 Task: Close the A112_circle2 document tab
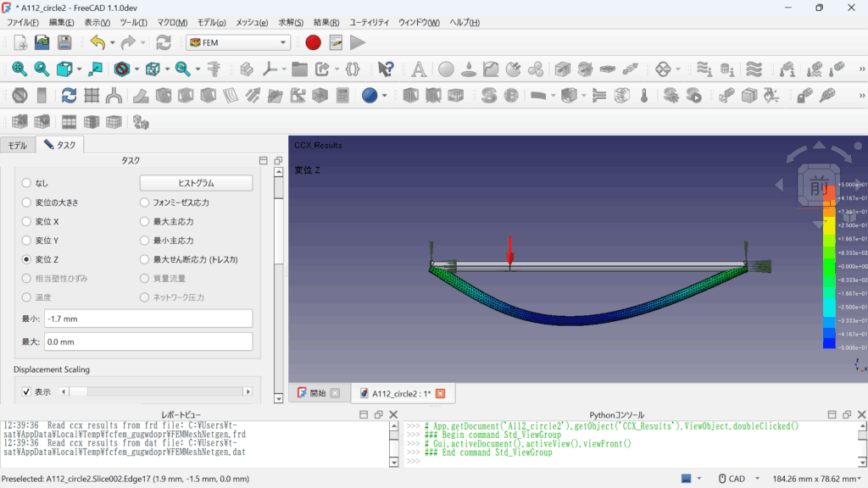[440, 393]
